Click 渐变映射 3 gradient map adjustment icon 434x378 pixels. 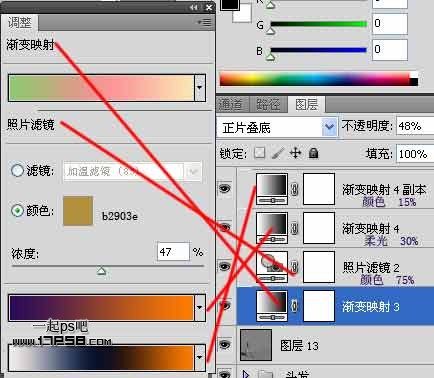[x=272, y=306]
